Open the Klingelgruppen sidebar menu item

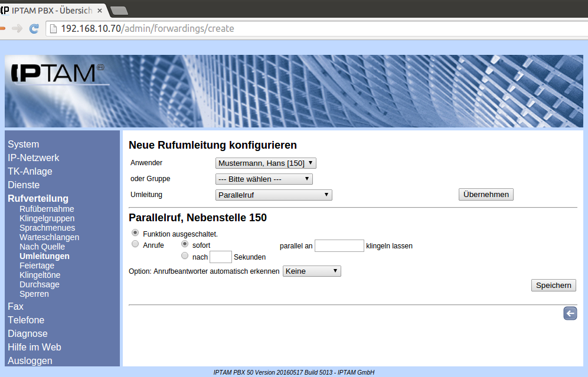47,218
